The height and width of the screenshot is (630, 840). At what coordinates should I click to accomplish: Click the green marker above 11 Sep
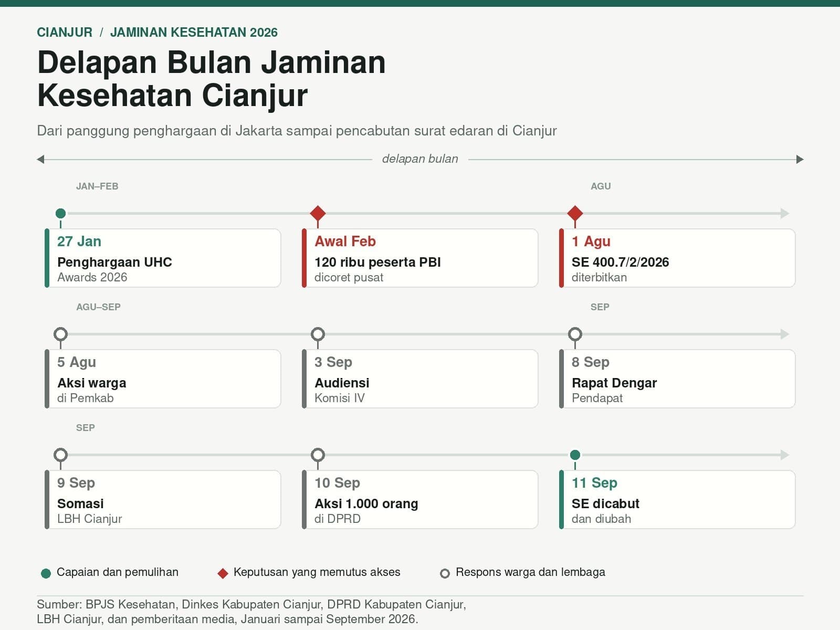coord(575,455)
